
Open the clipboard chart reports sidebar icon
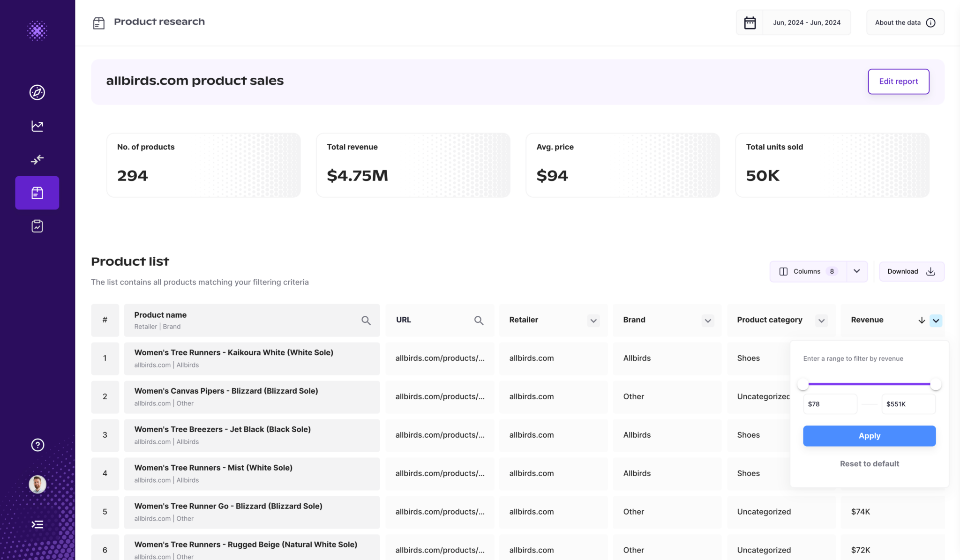37,226
